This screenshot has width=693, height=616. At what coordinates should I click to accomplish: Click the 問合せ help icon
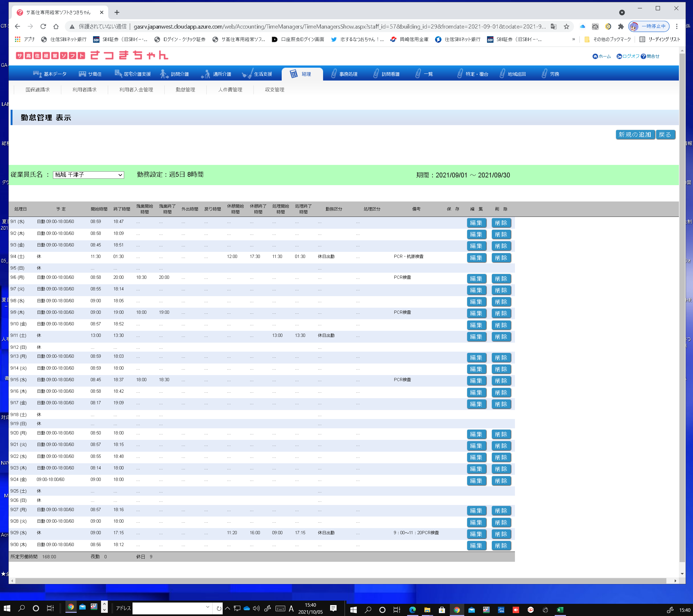point(643,56)
